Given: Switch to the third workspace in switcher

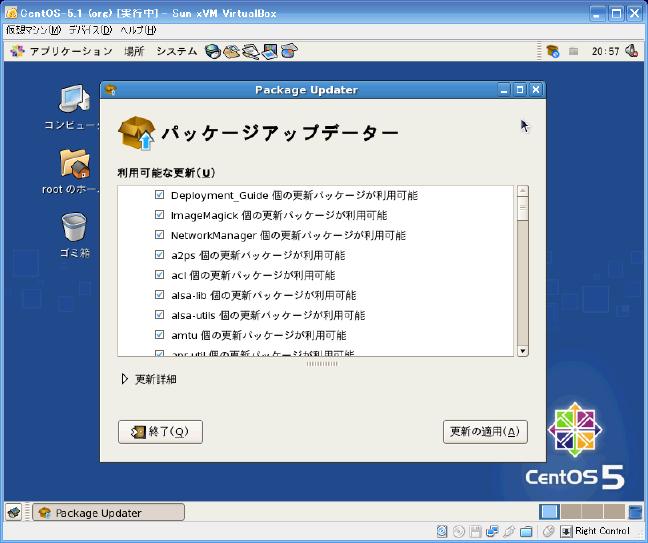Looking at the screenshot, I should click(592, 512).
